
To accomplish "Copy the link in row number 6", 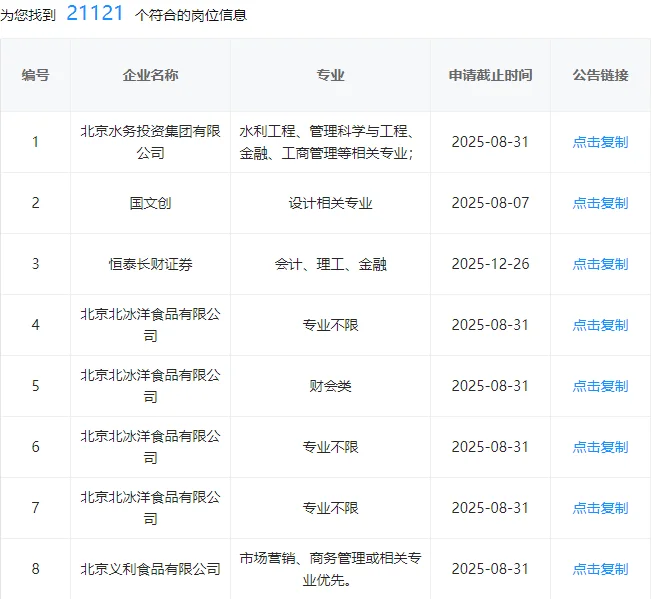I will click(x=600, y=447).
